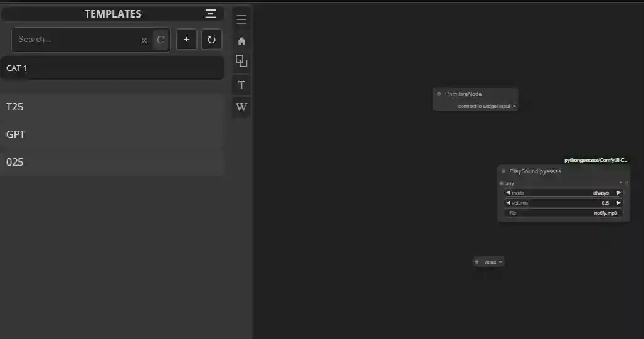Click the overlapping squares icon in the side toolbar
The height and width of the screenshot is (339, 644).
(241, 61)
